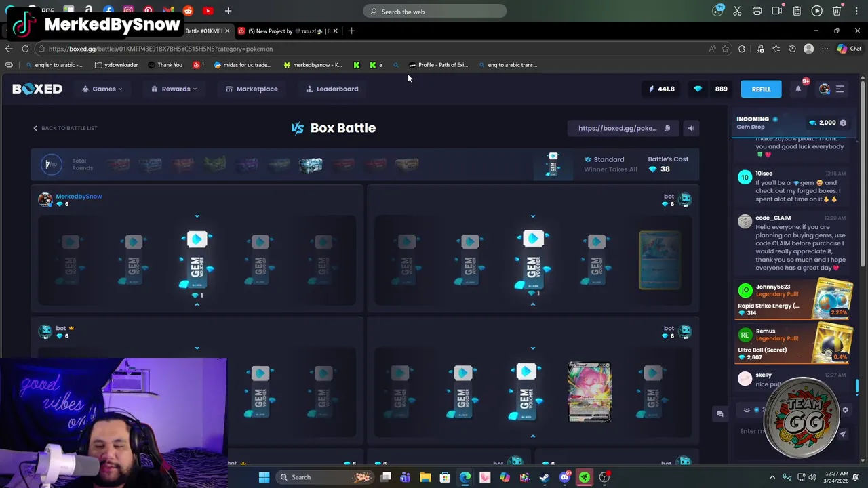Show hidden system tray icons

[x=772, y=477]
